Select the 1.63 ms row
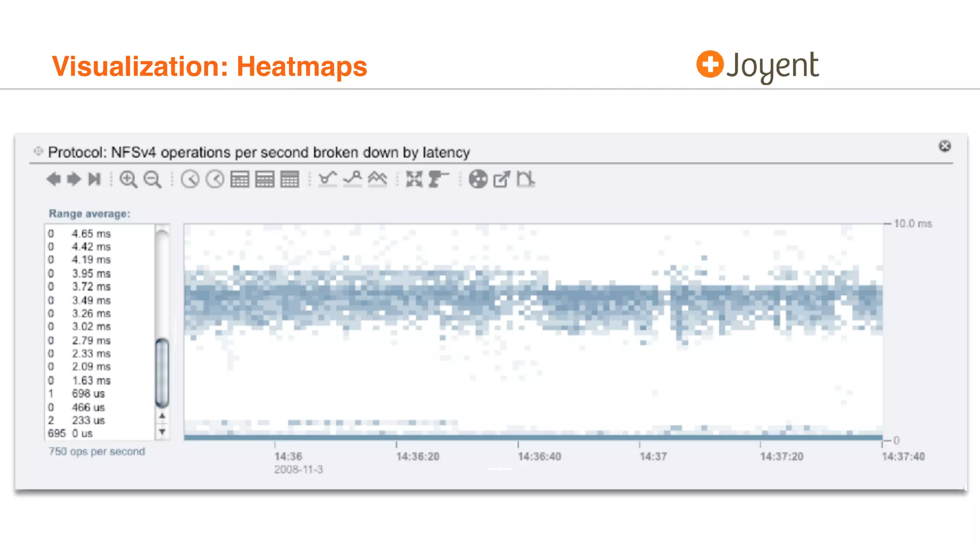The height and width of the screenshot is (551, 980). pyautogui.click(x=100, y=380)
